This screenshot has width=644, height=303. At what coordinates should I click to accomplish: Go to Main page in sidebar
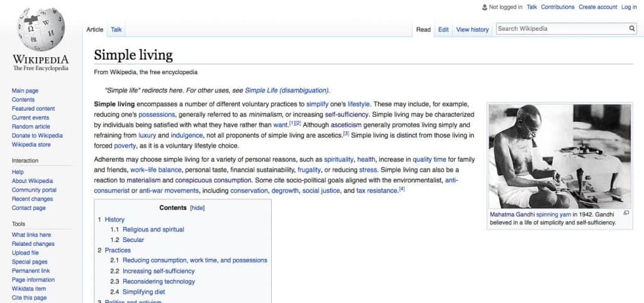pos(25,91)
